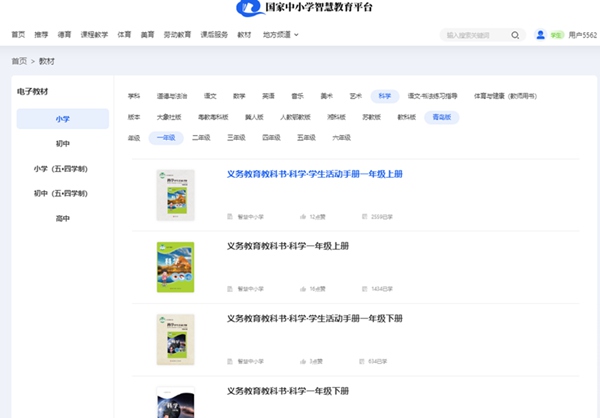
Task: Click the like icon on the first book
Action: click(x=303, y=216)
